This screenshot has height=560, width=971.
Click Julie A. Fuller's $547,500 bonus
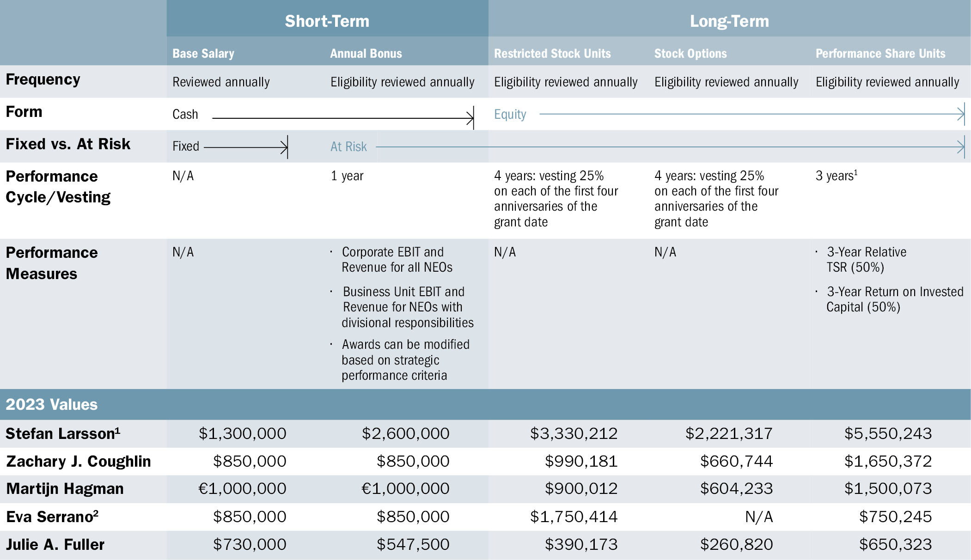tap(413, 544)
